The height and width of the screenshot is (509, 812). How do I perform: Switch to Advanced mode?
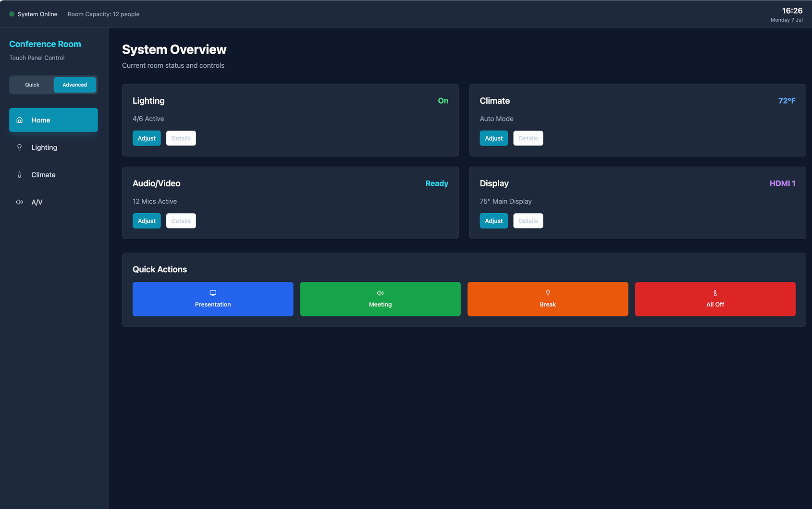click(x=74, y=85)
